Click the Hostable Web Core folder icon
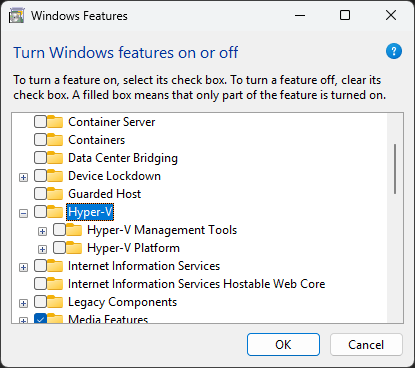 coord(55,284)
